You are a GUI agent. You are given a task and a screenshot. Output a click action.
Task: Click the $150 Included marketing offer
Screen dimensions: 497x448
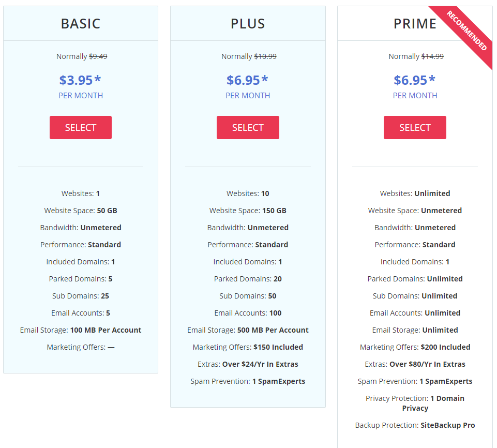[278, 347]
